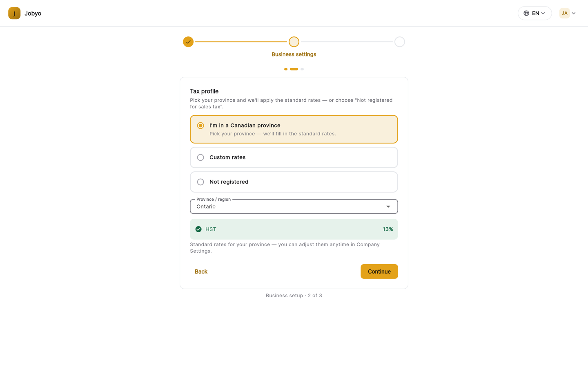Screen dimensions: 588x368
Task: Select "I'm in a Canadian province" radio
Action: click(294, 129)
